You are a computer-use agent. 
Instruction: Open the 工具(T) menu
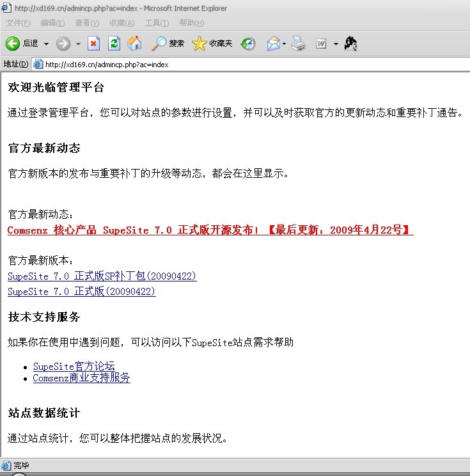pos(157,23)
